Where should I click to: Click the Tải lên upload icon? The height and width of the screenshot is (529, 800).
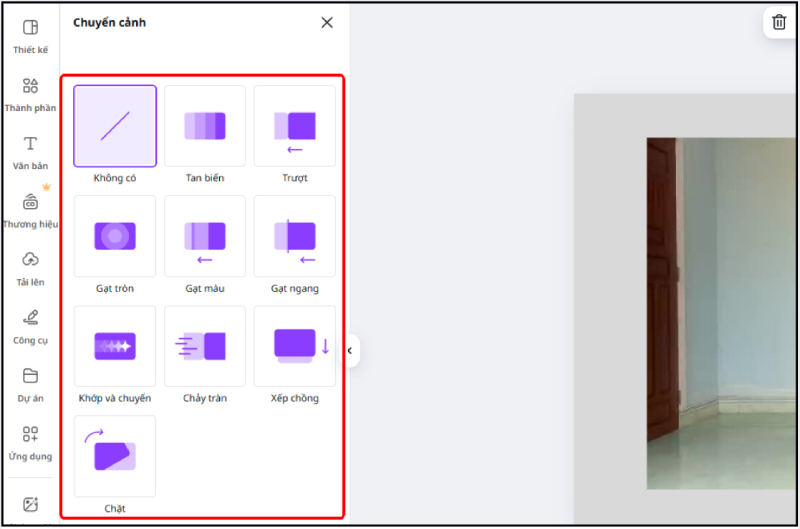pyautogui.click(x=30, y=261)
